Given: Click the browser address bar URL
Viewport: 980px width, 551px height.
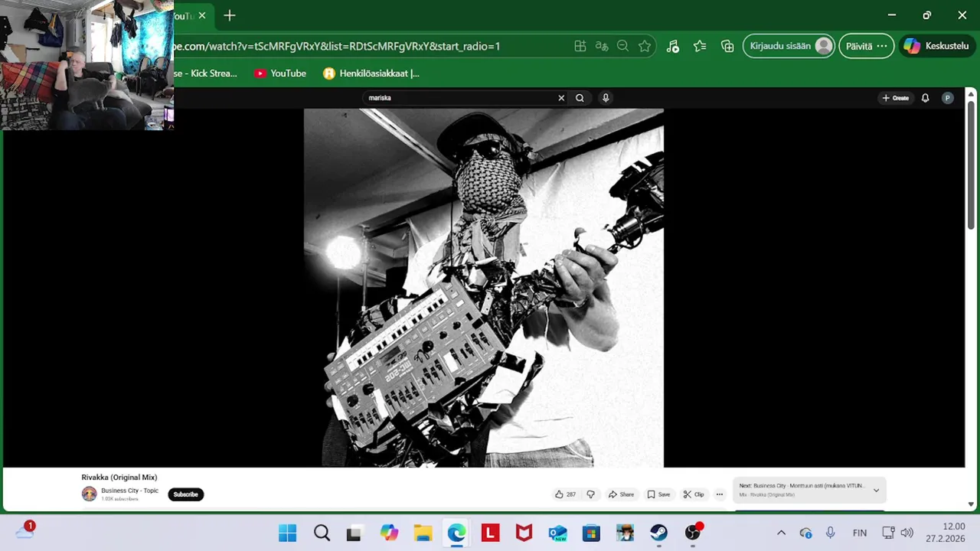Looking at the screenshot, I should point(337,46).
